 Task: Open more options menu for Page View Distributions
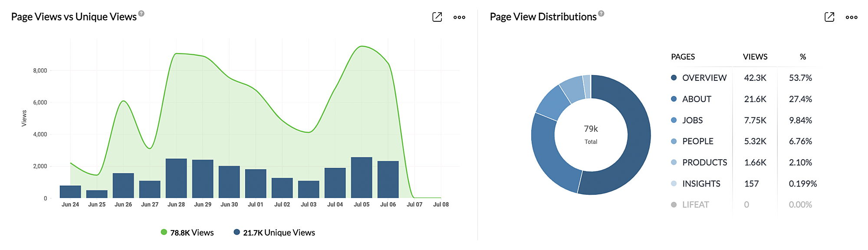pyautogui.click(x=852, y=17)
